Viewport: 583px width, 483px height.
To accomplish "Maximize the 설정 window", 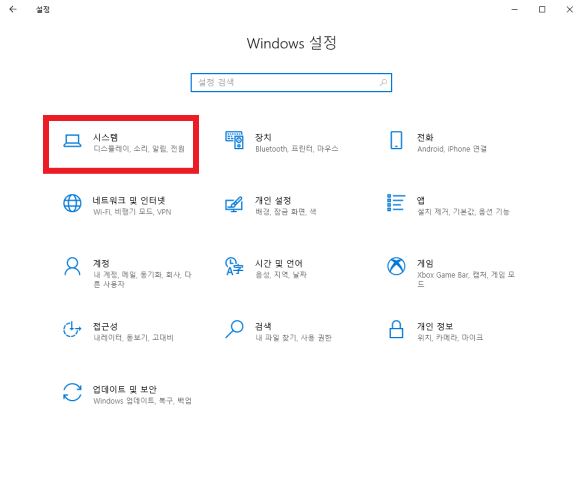I will (542, 9).
